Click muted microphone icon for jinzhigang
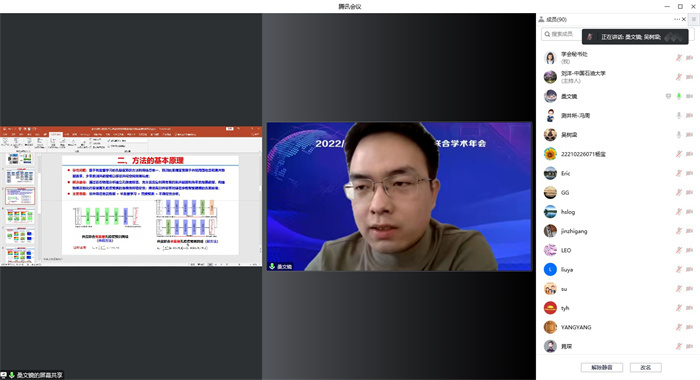This screenshot has width=700, height=380. tap(679, 231)
